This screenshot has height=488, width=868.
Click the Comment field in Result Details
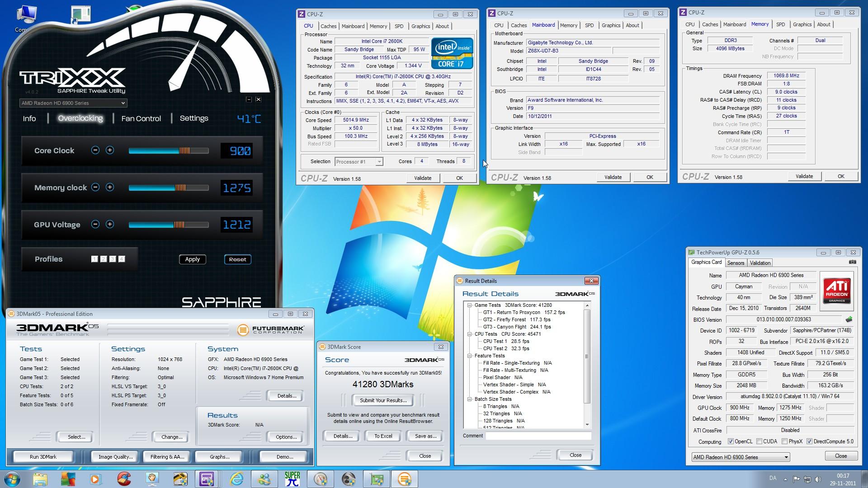[538, 436]
